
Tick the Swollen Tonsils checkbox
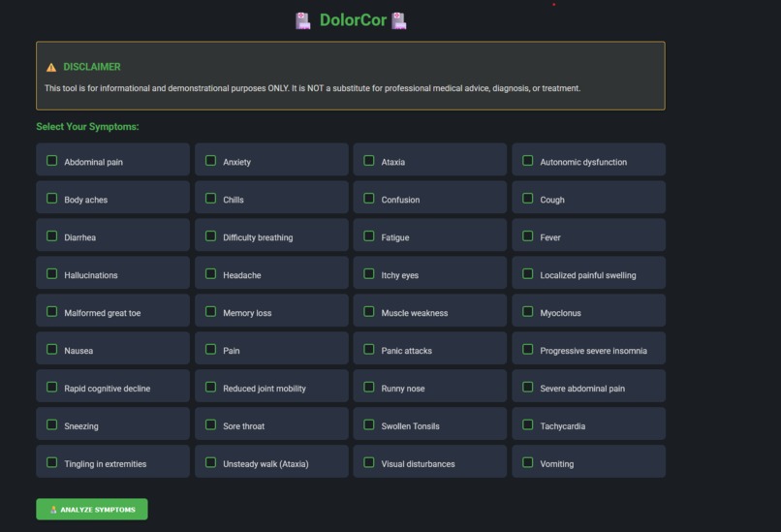click(x=369, y=424)
